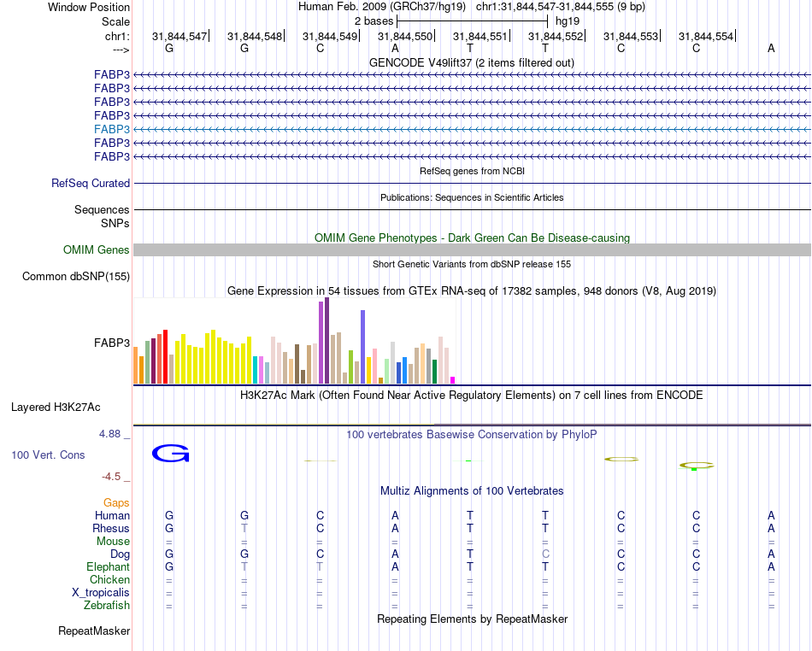The width and height of the screenshot is (812, 651).
Task: Click the 31,844,554 ruler position
Action: (x=706, y=36)
